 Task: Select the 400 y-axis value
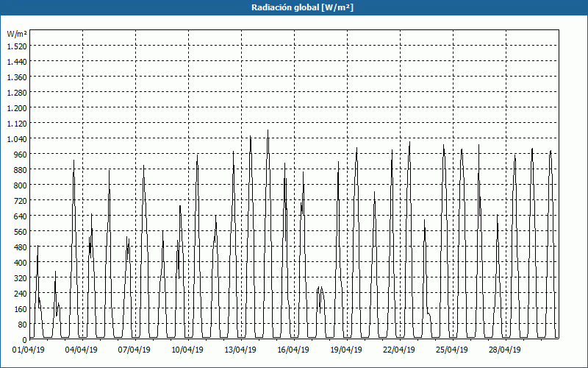click(21, 263)
